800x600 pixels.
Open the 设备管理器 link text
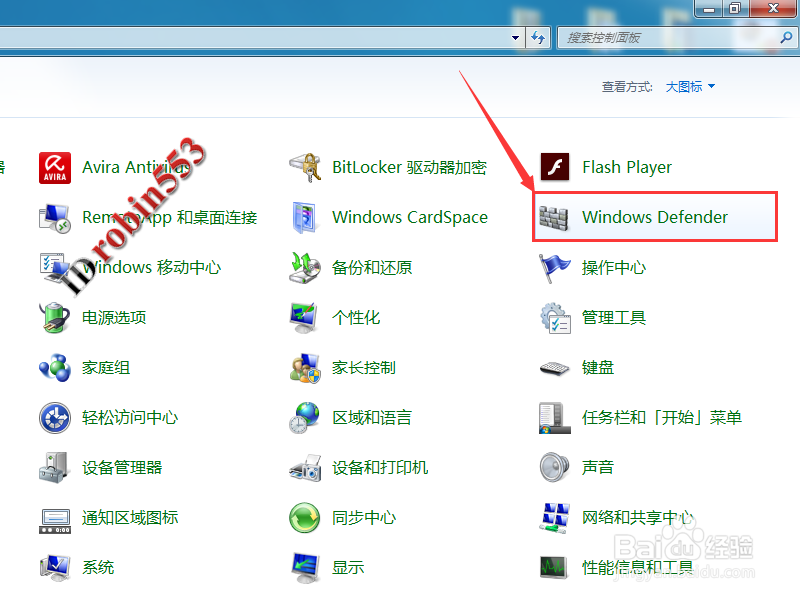pos(122,467)
